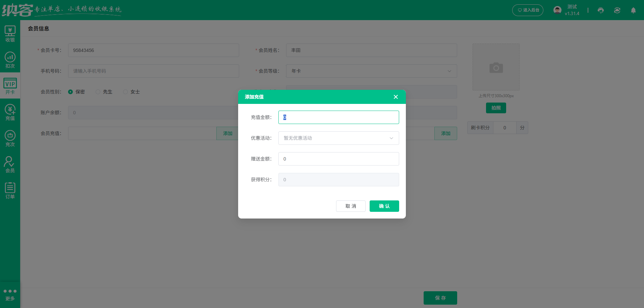Confirm recharge with the 确认 button
The height and width of the screenshot is (308, 644).
click(x=384, y=206)
